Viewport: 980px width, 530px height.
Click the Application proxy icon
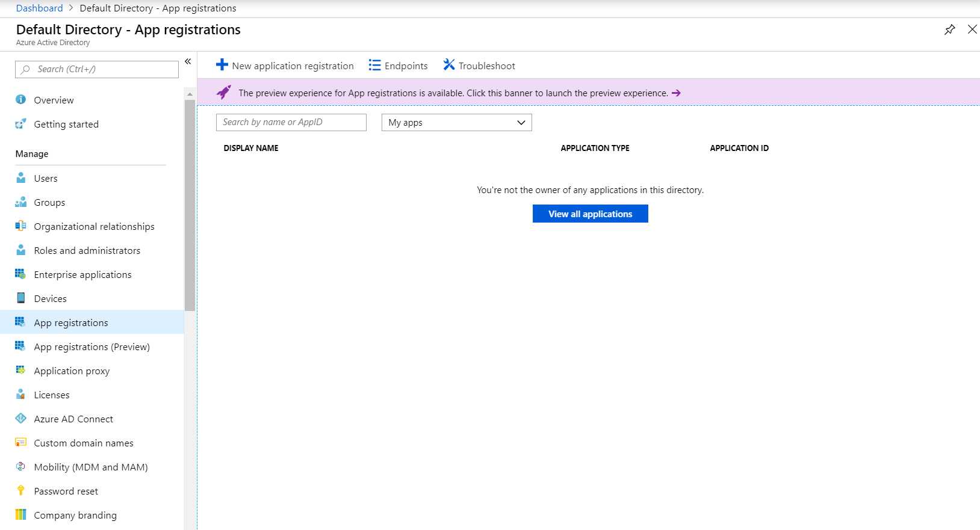point(20,371)
